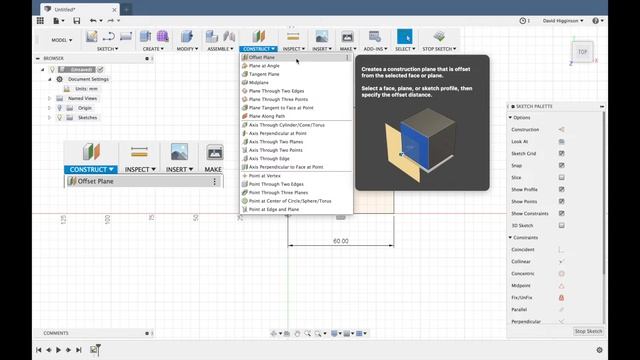Choose Plane Through Three Points
Image resolution: width=640 pixels, height=360 pixels.
click(x=296, y=99)
